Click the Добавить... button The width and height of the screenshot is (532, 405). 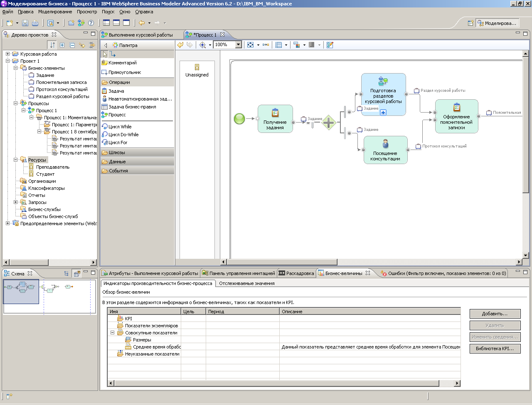[x=495, y=314]
